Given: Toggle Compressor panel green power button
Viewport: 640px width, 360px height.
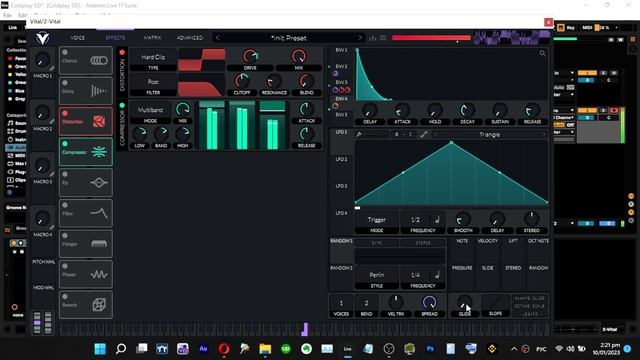Looking at the screenshot, I should point(122,105).
